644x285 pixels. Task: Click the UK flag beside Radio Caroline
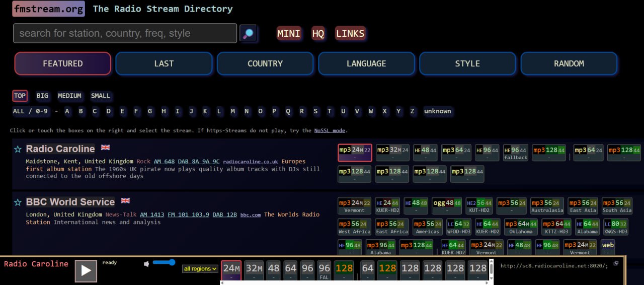click(105, 148)
